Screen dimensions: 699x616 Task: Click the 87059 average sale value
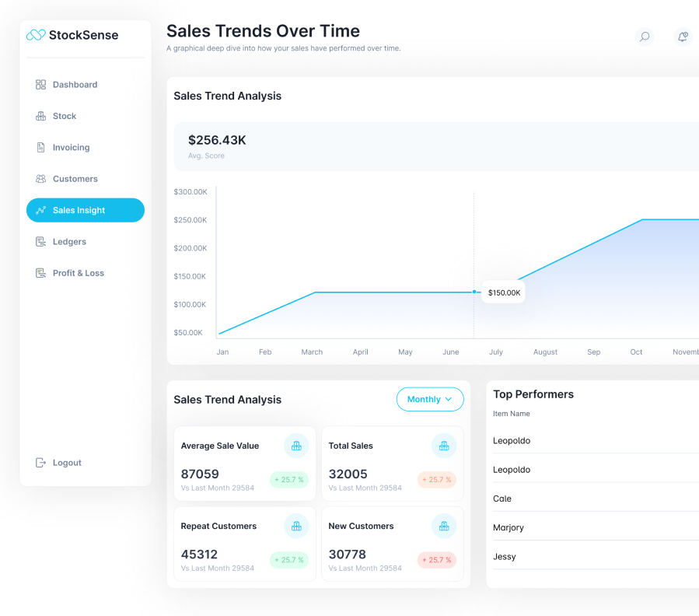tap(200, 474)
